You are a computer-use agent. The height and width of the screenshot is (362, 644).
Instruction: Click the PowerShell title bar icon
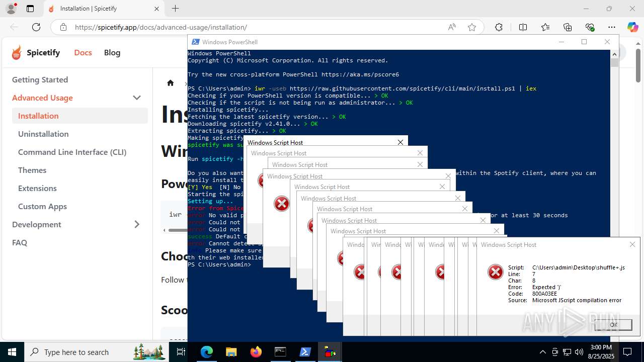click(x=195, y=42)
